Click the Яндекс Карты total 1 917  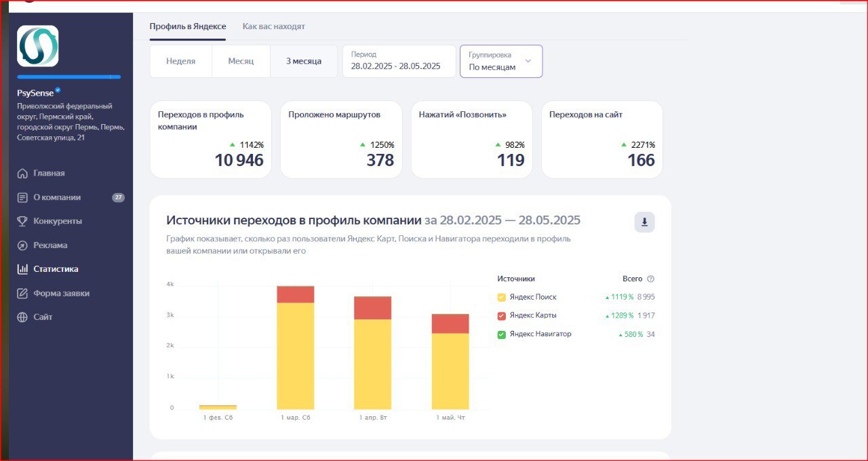pos(646,316)
